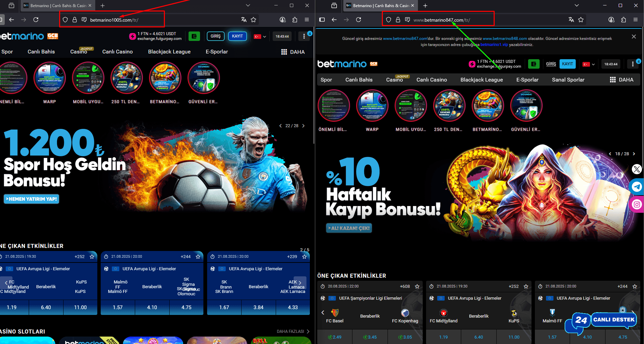Click KAYIT button in left window
The height and width of the screenshot is (344, 644).
(237, 36)
